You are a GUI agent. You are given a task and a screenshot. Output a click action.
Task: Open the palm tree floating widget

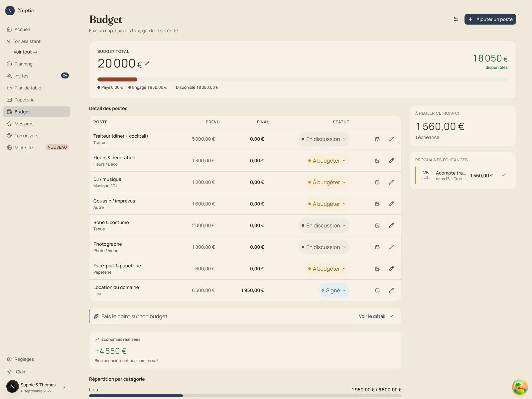click(520, 387)
